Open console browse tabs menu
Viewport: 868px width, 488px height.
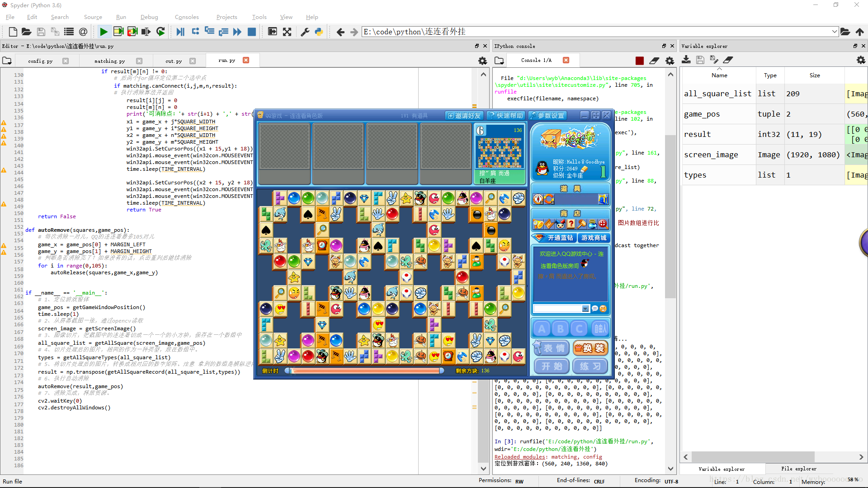click(499, 61)
